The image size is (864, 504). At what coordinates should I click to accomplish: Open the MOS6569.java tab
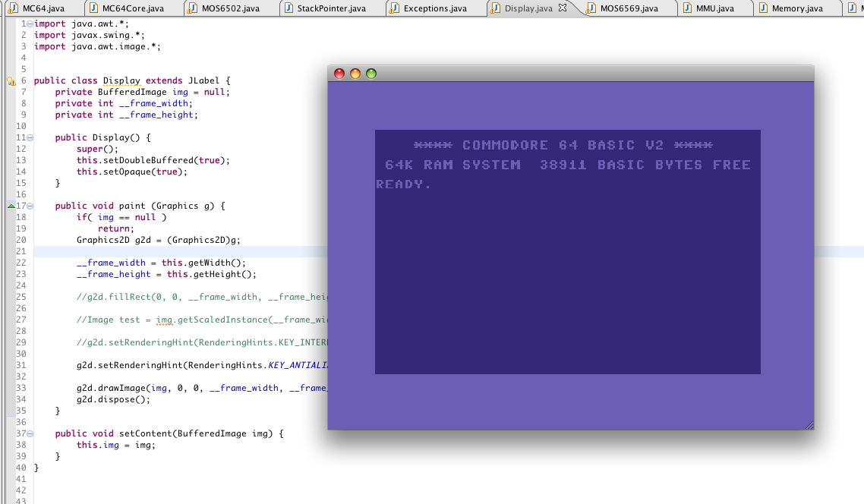click(x=629, y=8)
